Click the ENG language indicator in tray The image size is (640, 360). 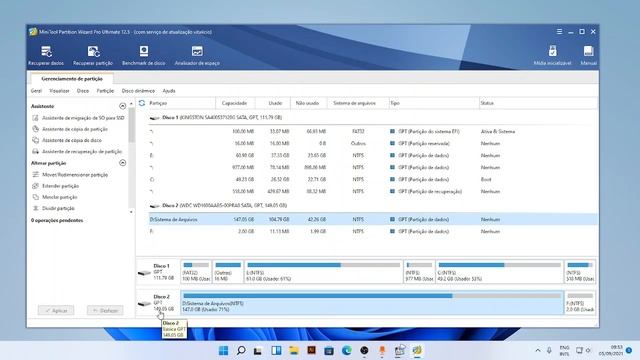pyautogui.click(x=564, y=350)
